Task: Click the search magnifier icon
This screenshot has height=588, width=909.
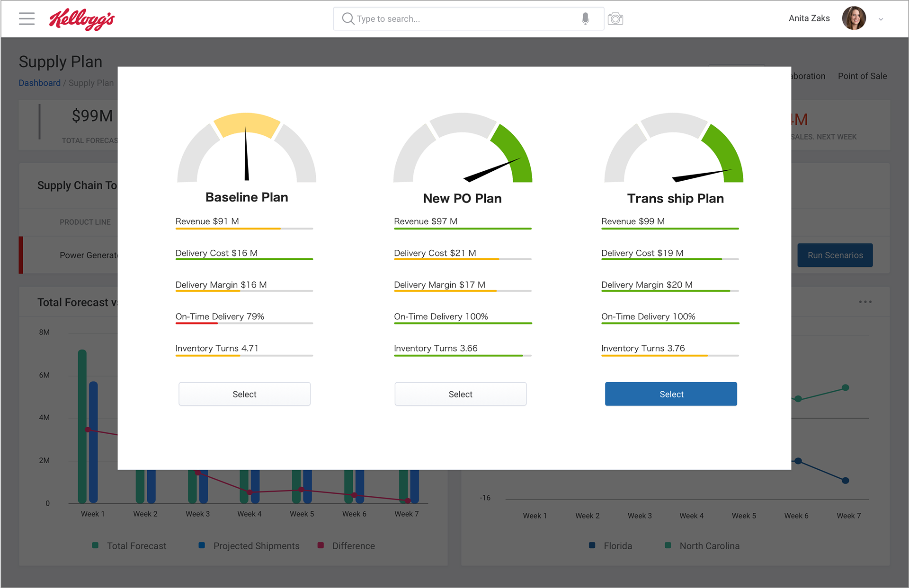Action: pyautogui.click(x=348, y=18)
